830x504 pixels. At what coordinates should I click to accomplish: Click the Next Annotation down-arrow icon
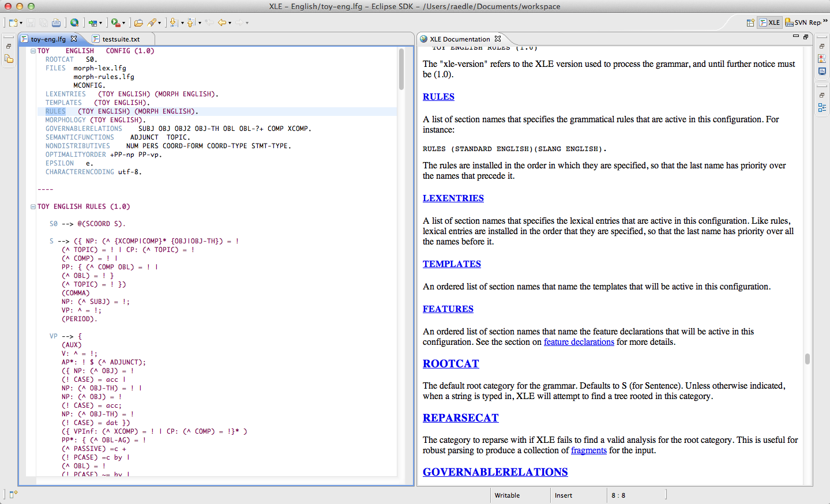(173, 22)
